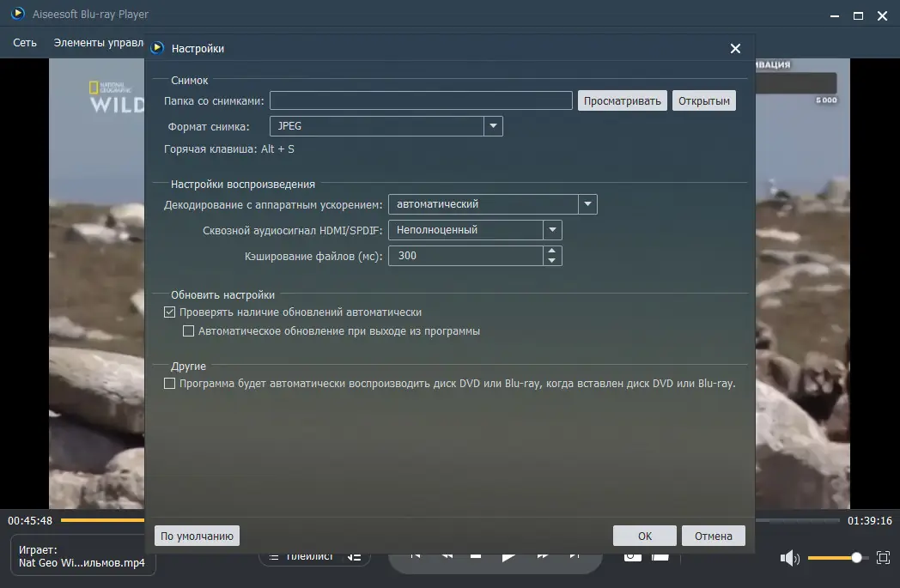Open the Сеть menu

[x=25, y=42]
